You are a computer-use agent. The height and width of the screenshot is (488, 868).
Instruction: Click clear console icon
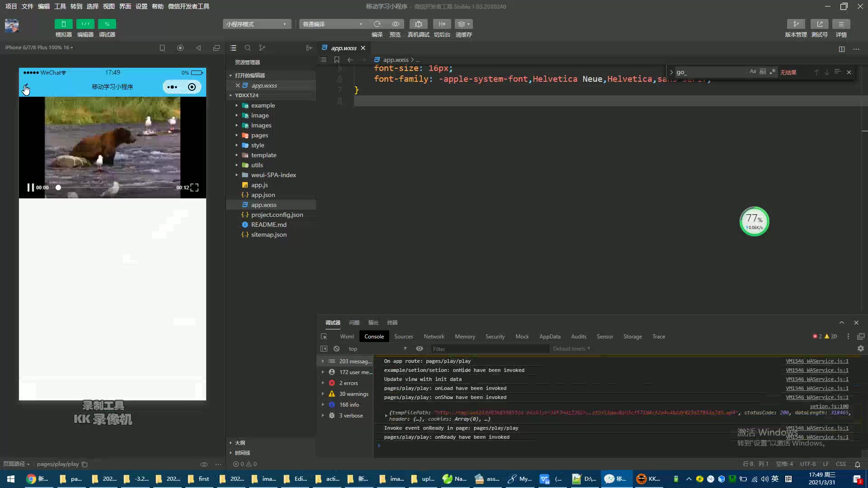coord(336,349)
